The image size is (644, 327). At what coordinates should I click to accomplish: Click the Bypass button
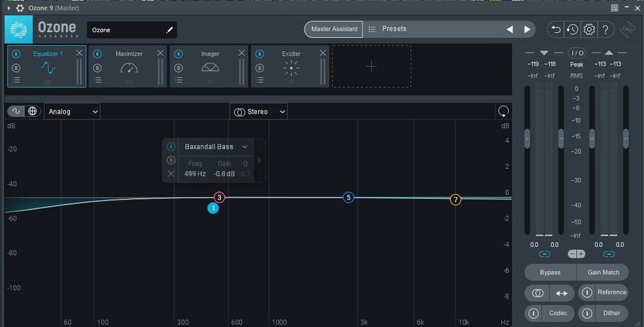pos(550,272)
